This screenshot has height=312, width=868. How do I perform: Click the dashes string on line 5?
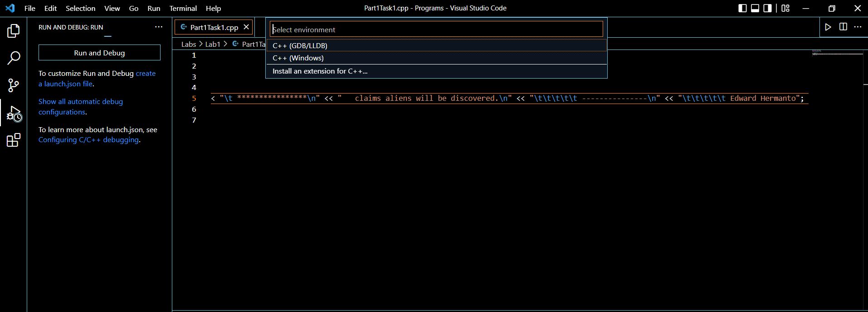pyautogui.click(x=614, y=98)
